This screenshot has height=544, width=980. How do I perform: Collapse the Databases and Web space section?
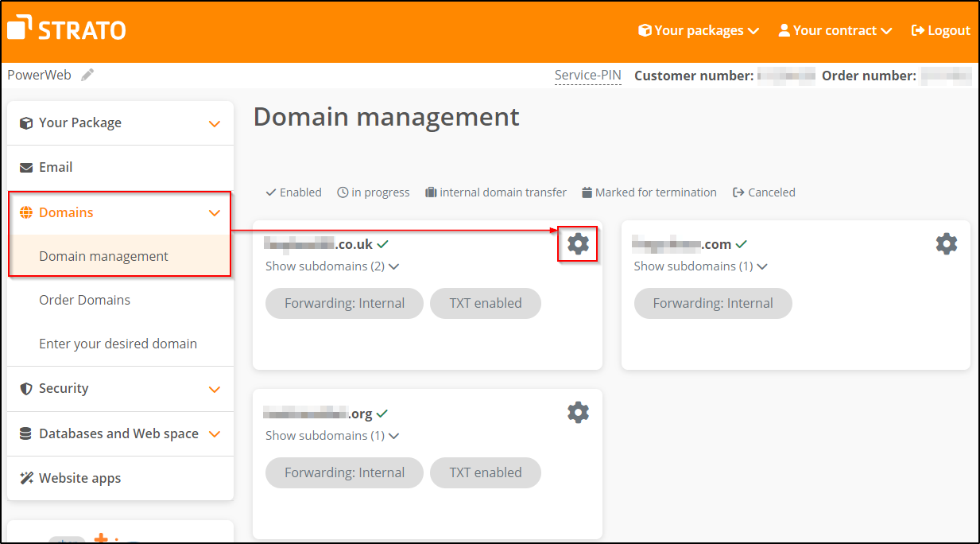point(214,433)
